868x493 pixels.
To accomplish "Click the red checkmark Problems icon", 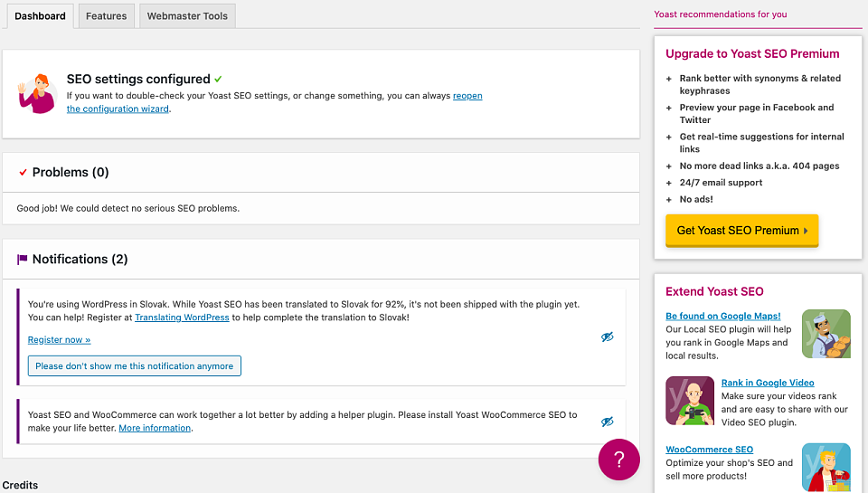I will [23, 172].
